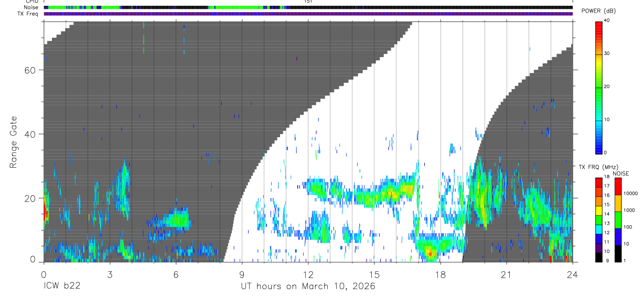Click the CPID value '151'
The height and width of the screenshot is (297, 644).
pos(308,2)
